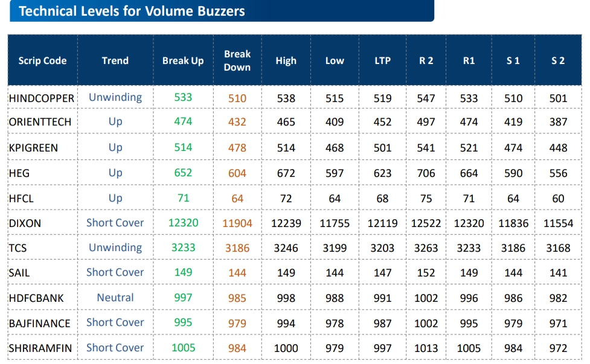
Task: Click the S 1 column header
Action: click(513, 60)
